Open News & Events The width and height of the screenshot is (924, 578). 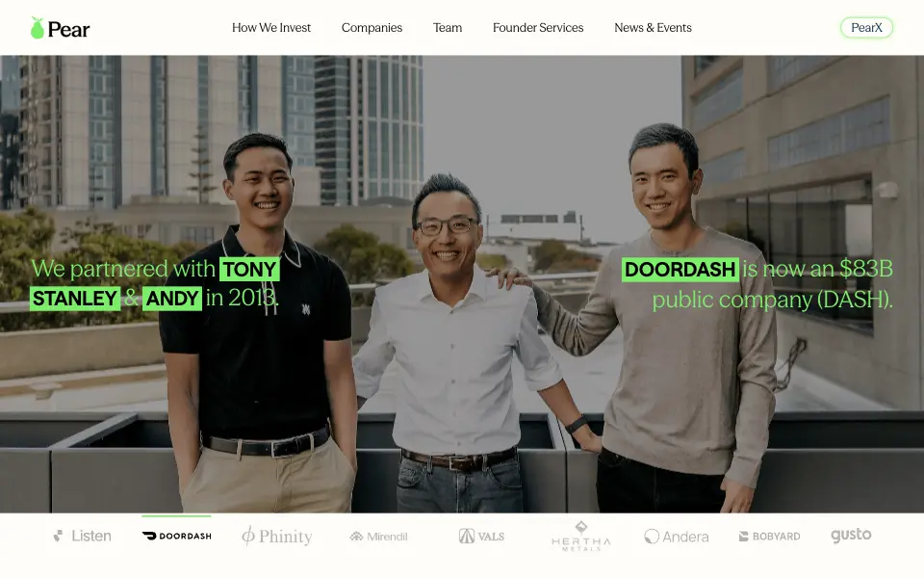(x=653, y=28)
